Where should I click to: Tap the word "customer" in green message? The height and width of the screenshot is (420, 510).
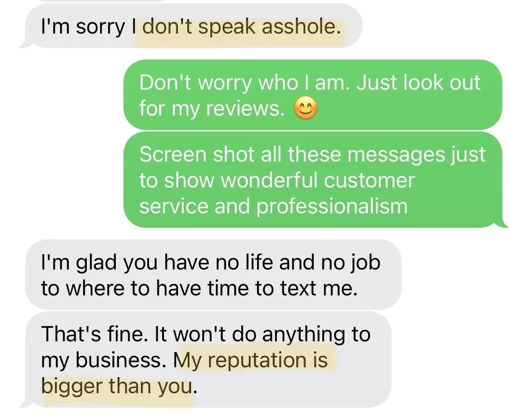click(369, 180)
